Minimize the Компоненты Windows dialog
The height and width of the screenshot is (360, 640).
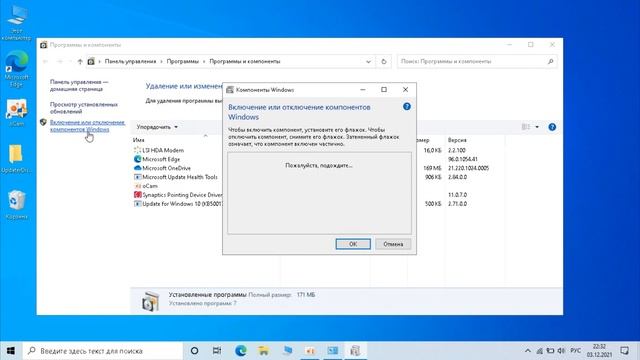point(362,89)
